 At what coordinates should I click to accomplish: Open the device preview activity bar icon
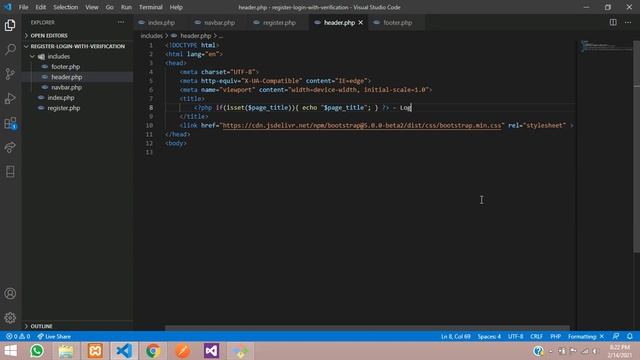pos(10,171)
